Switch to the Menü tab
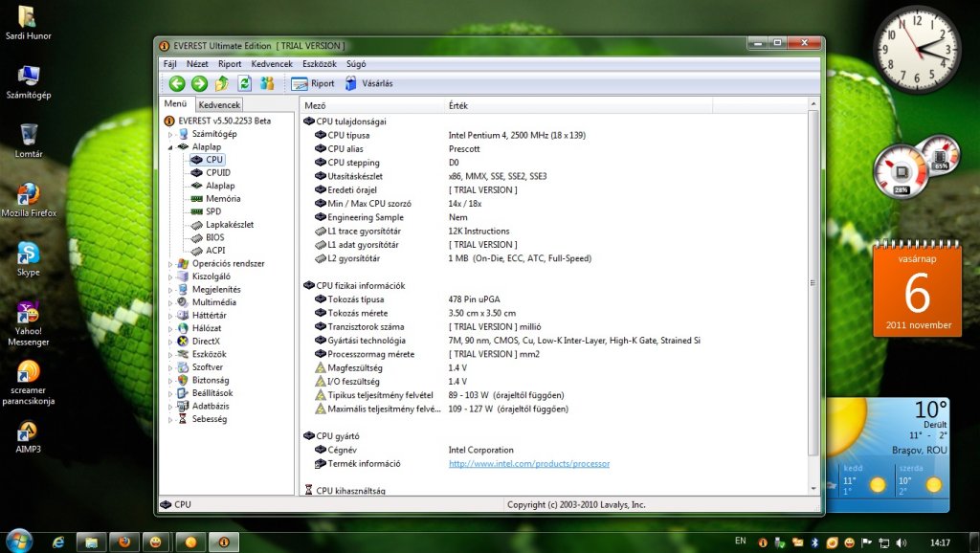The height and width of the screenshot is (553, 980). click(x=176, y=103)
